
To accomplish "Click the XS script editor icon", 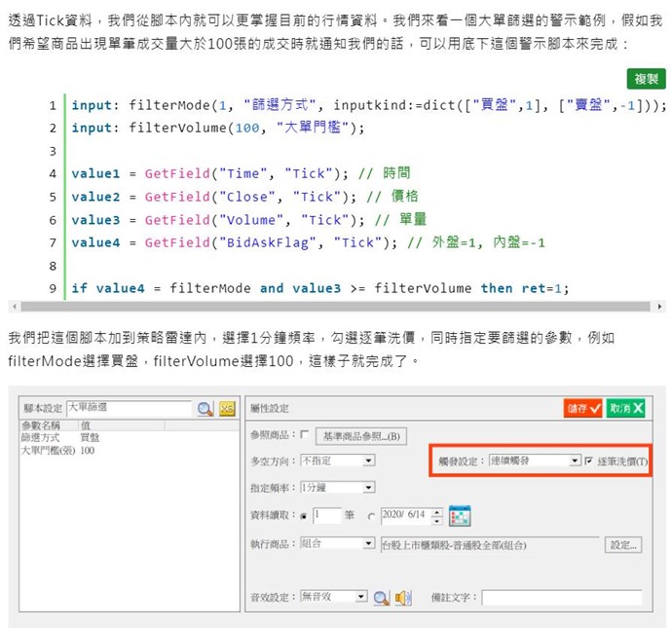I will 228,409.
